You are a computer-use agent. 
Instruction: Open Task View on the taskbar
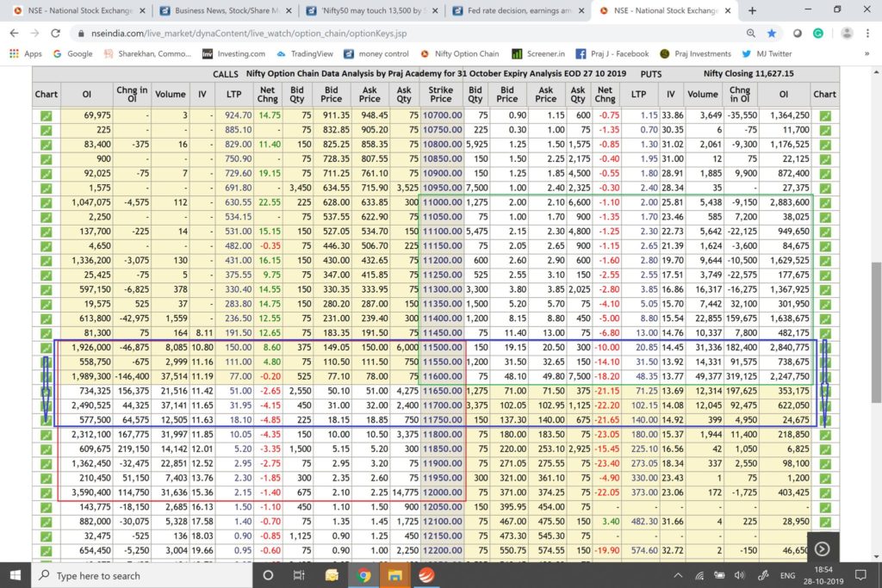[x=299, y=575]
